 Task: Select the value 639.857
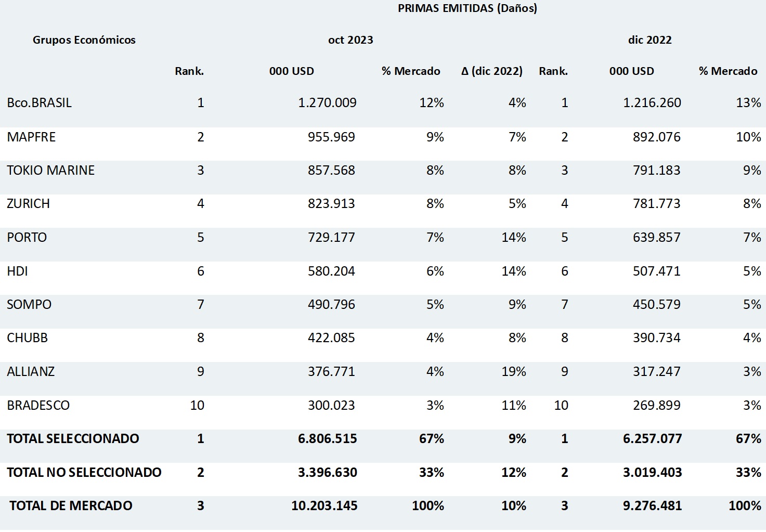point(657,238)
